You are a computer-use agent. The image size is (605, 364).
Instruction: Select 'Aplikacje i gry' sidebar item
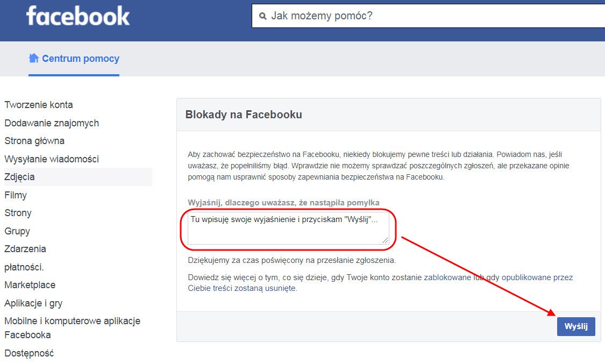[33, 303]
